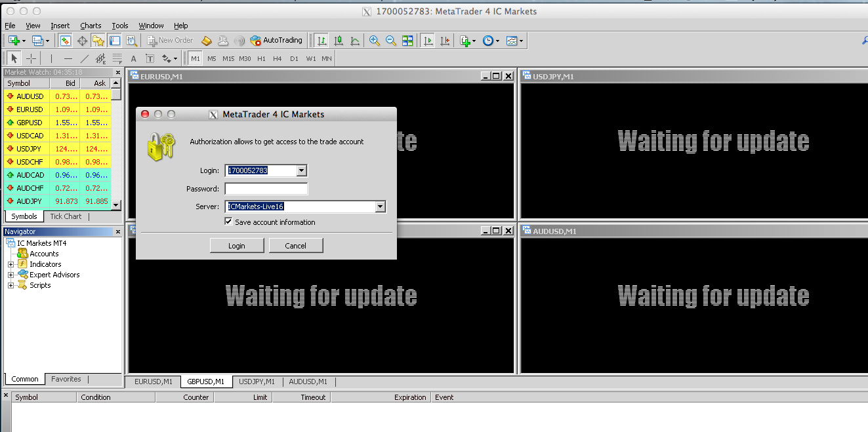
Task: Toggle the M5 timeframe button
Action: click(x=212, y=58)
